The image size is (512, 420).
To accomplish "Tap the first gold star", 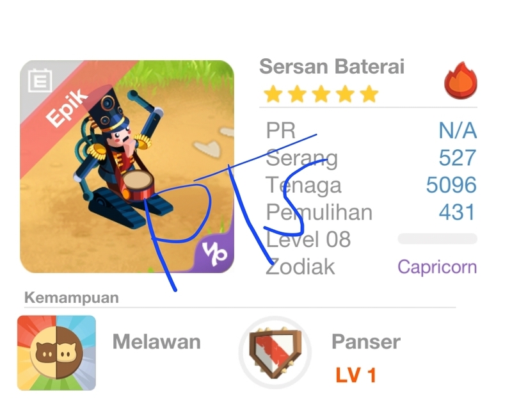I will pyautogui.click(x=273, y=94).
